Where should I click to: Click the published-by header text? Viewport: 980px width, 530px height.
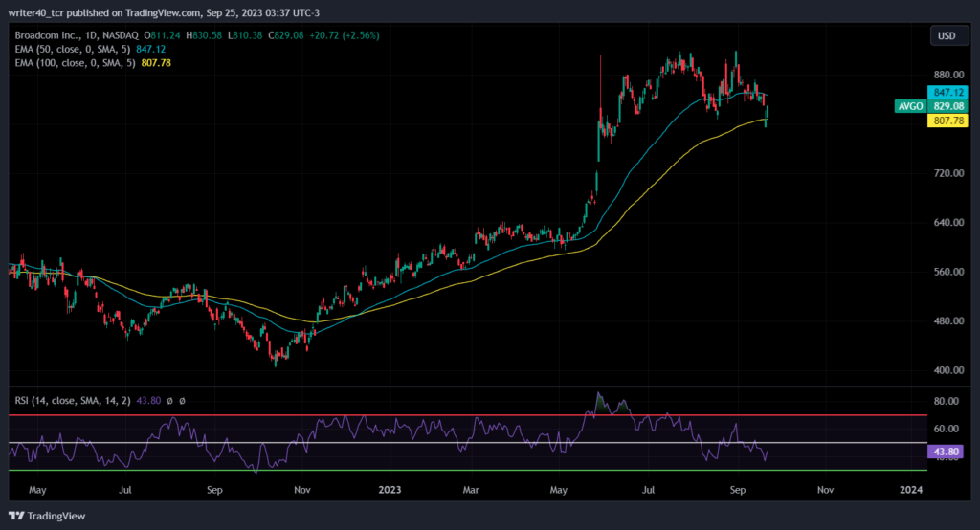pos(164,12)
